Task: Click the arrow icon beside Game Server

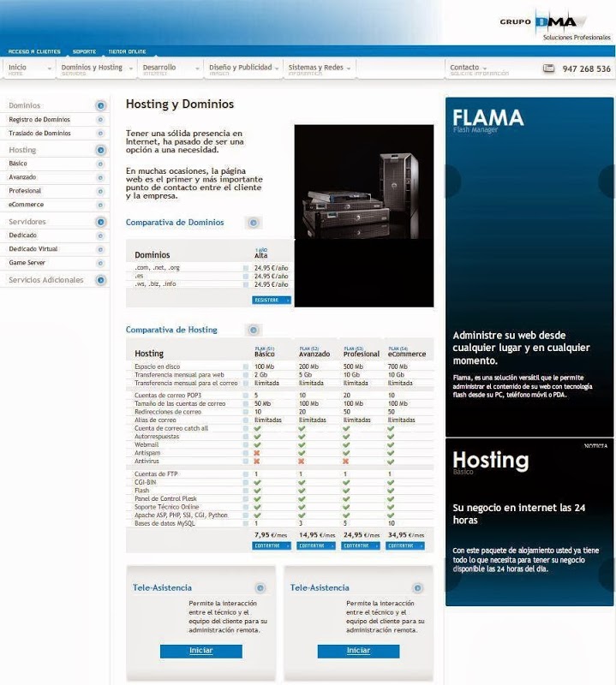Action: (x=100, y=263)
